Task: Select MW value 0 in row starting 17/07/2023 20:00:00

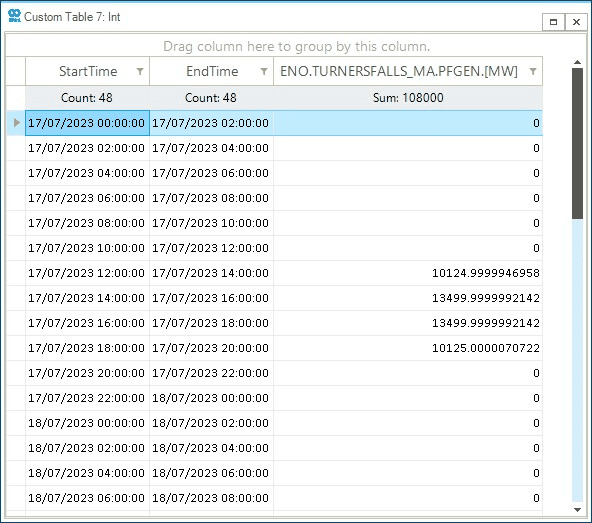Action: coord(408,373)
